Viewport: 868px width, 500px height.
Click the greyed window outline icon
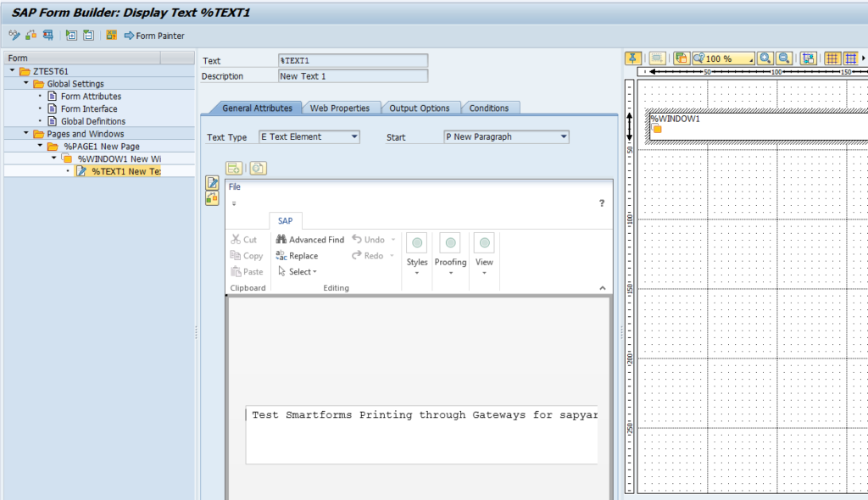(x=657, y=58)
